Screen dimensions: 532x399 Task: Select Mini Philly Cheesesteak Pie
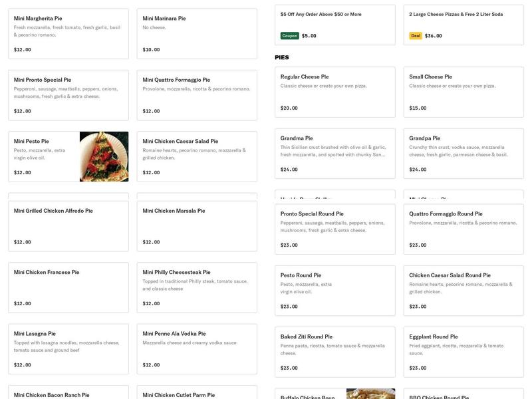pyautogui.click(x=197, y=287)
